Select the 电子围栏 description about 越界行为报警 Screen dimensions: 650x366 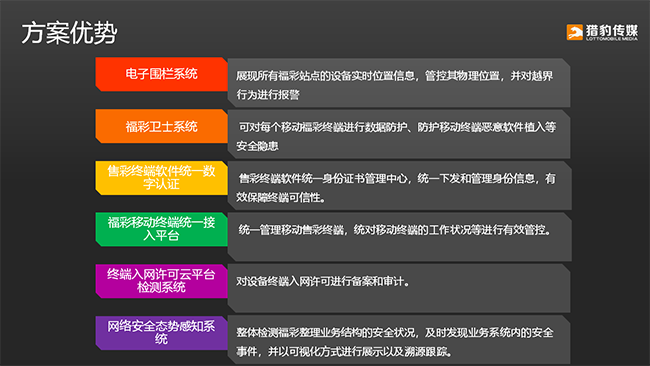pos(399,83)
